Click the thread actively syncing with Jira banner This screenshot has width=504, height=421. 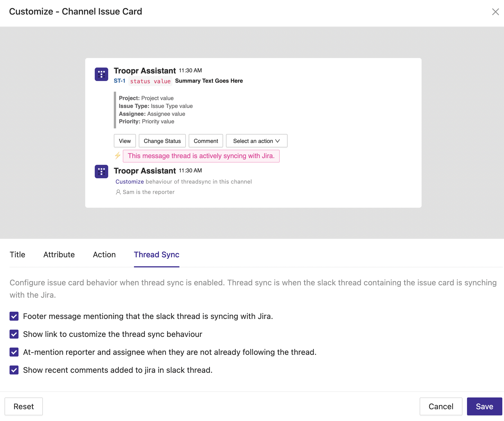point(201,156)
